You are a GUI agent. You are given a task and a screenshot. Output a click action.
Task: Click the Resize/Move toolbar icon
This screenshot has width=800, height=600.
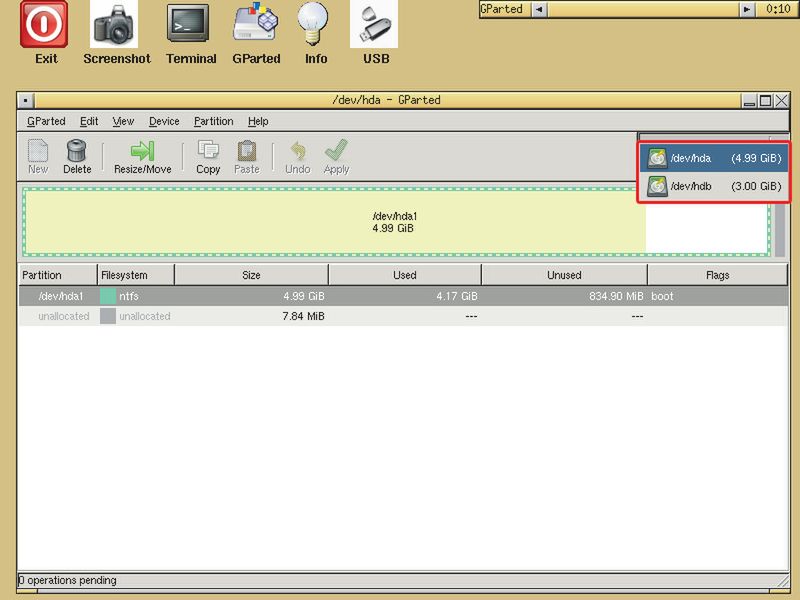142,151
